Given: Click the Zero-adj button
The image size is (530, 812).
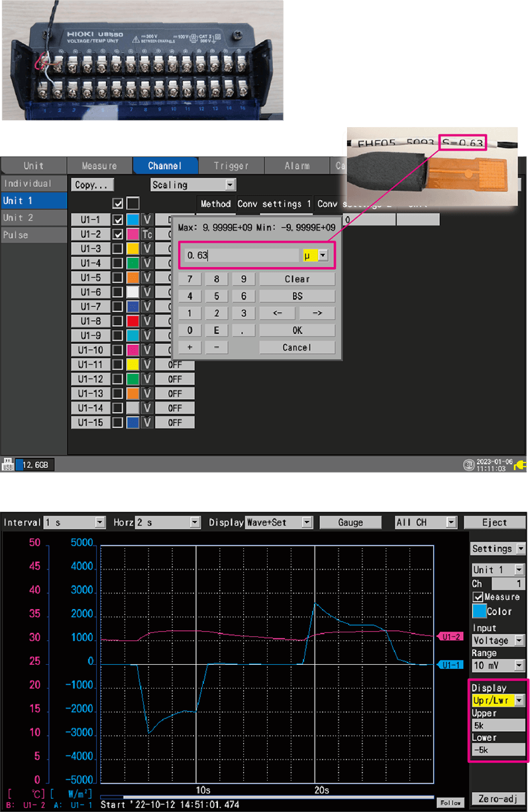Looking at the screenshot, I should [498, 799].
